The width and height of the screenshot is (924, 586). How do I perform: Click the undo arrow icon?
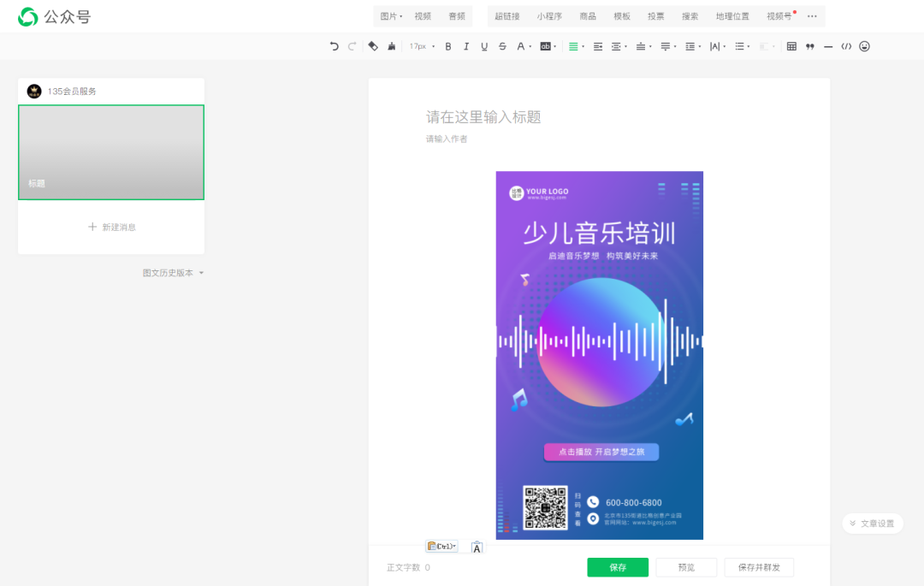[334, 46]
